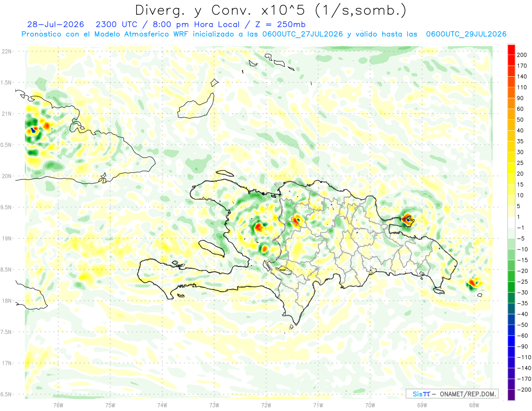
Task: Click the positive 170 legend value
Action: [522, 66]
